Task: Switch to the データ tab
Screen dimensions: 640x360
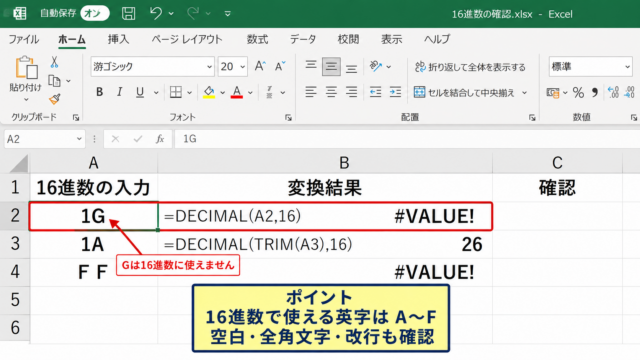Action: click(x=303, y=39)
